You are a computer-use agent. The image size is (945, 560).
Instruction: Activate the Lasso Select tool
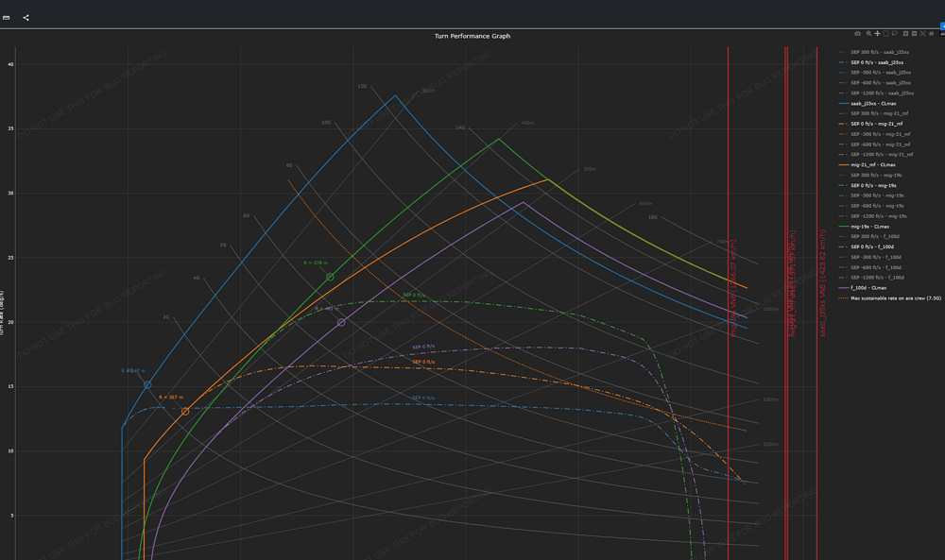pyautogui.click(x=894, y=34)
